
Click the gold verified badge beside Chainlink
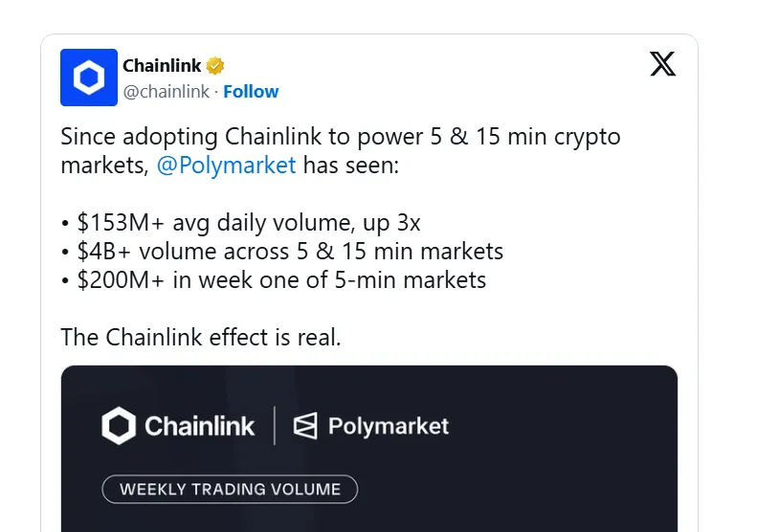click(216, 66)
